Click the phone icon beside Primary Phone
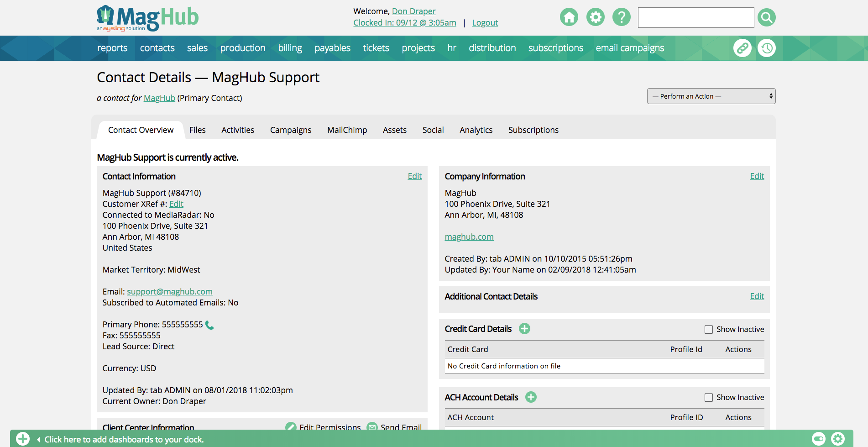Image resolution: width=868 pixels, height=447 pixels. pos(209,325)
